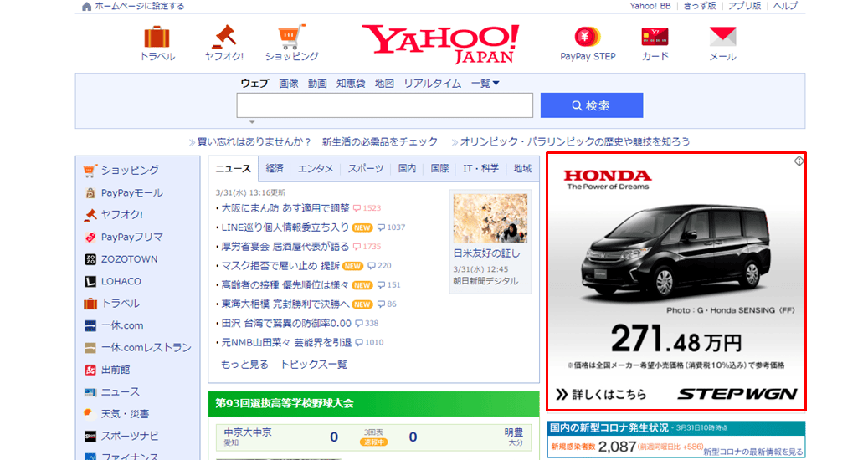Open the Travel suitcase icon in header
The height and width of the screenshot is (460, 868).
[x=157, y=37]
